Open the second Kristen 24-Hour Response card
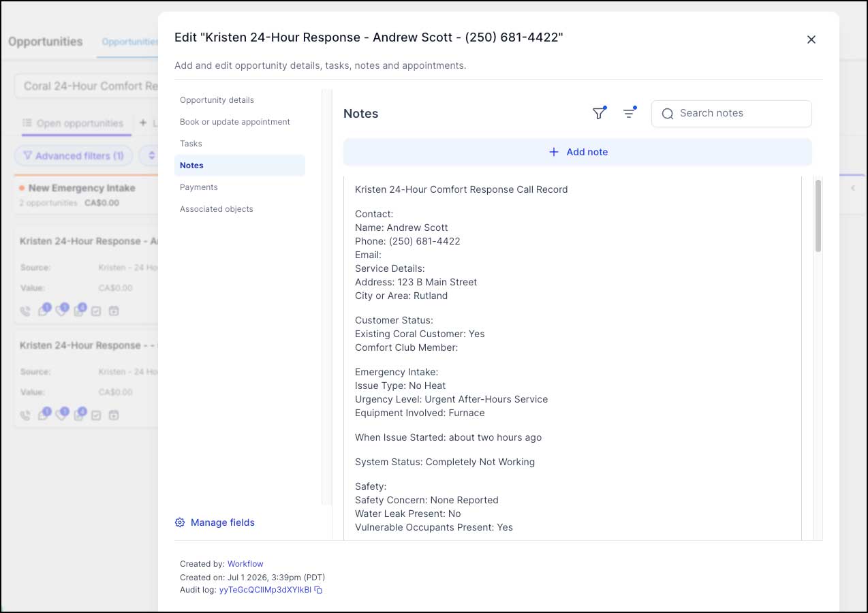 pyautogui.click(x=87, y=380)
